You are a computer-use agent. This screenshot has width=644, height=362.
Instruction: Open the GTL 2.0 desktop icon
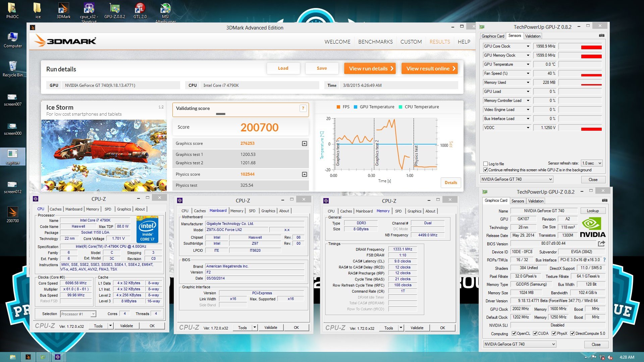tap(140, 10)
